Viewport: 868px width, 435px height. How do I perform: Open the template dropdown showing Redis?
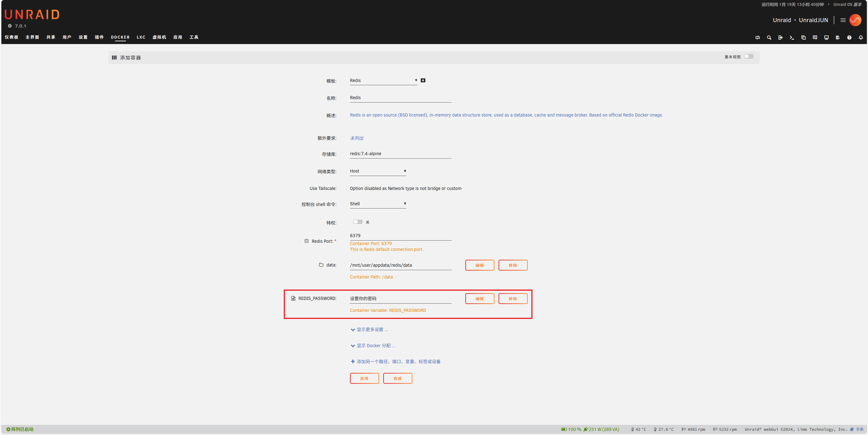[383, 80]
